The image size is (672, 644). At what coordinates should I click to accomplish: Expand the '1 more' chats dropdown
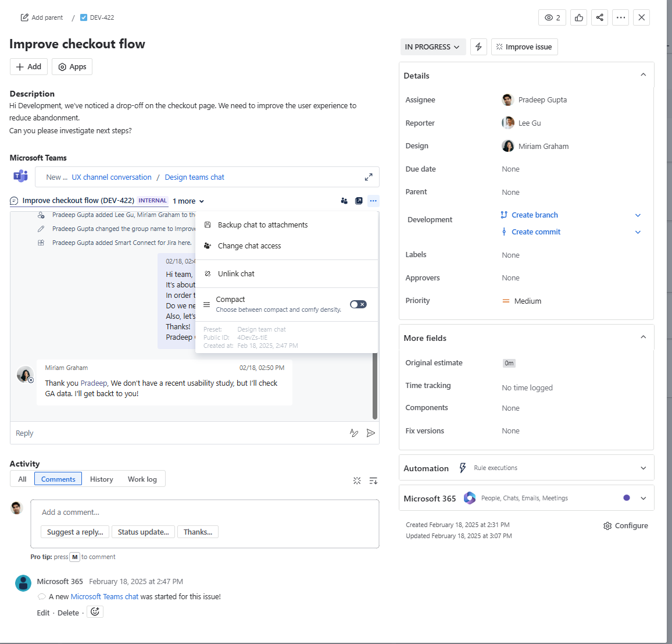[188, 201]
